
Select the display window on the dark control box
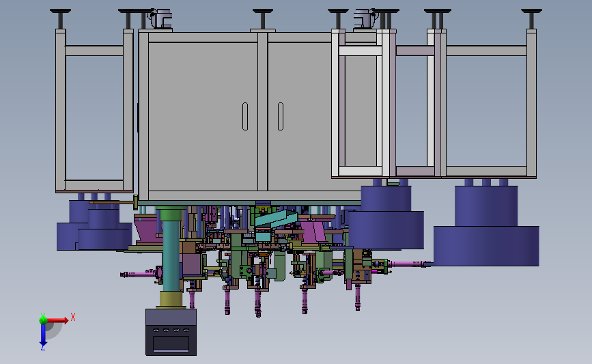171,344
